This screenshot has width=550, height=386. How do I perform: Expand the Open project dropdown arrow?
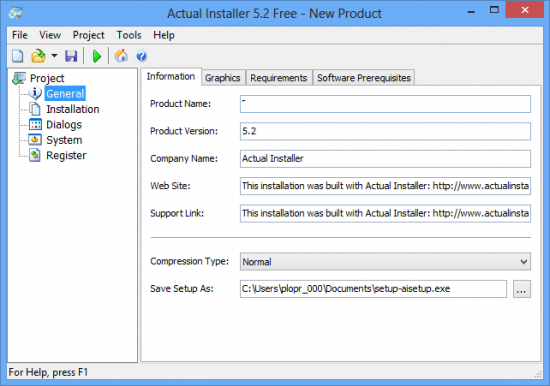tap(54, 56)
